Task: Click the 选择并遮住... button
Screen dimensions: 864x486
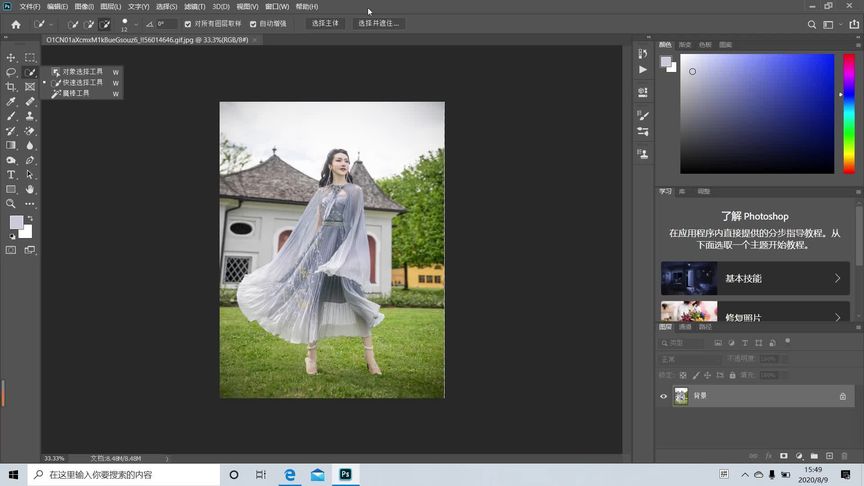Action: (x=377, y=23)
